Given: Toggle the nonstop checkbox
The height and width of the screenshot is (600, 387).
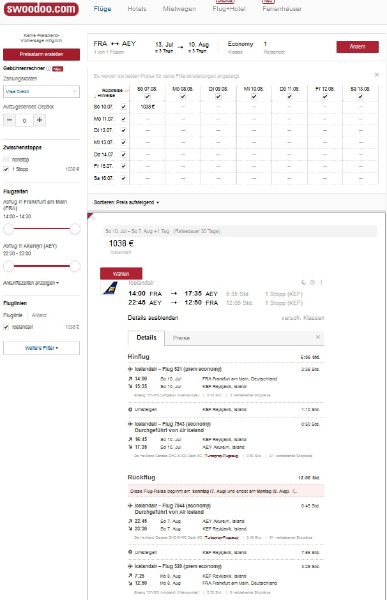Looking at the screenshot, I should (6, 159).
